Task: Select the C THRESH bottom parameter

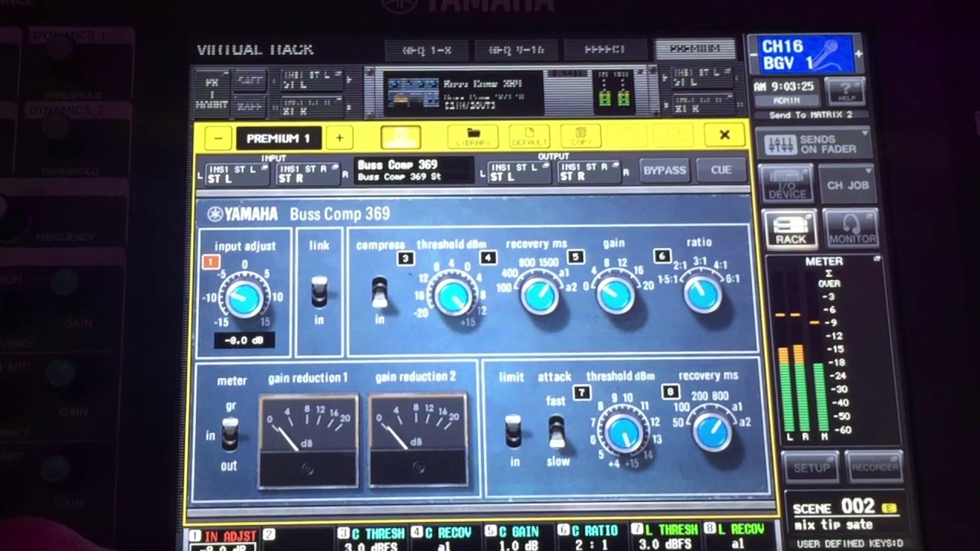Action: 372,537
